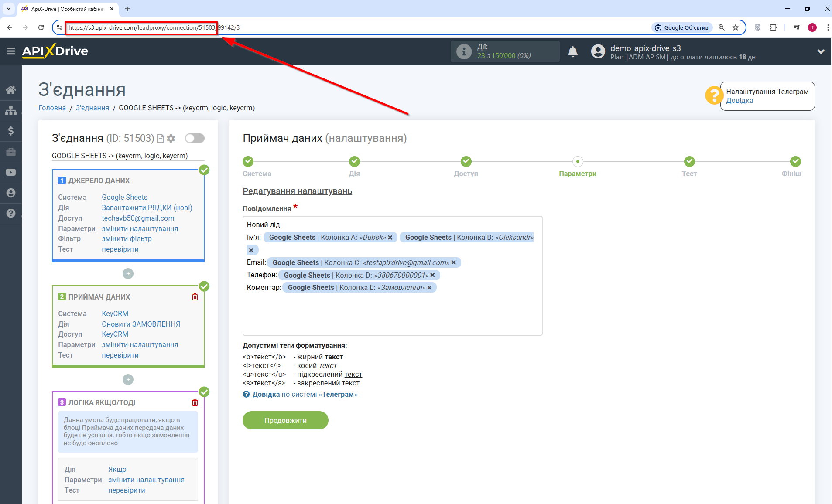This screenshot has height=504, width=832.
Task: Click the yellow question mark help icon
Action: 714,95
